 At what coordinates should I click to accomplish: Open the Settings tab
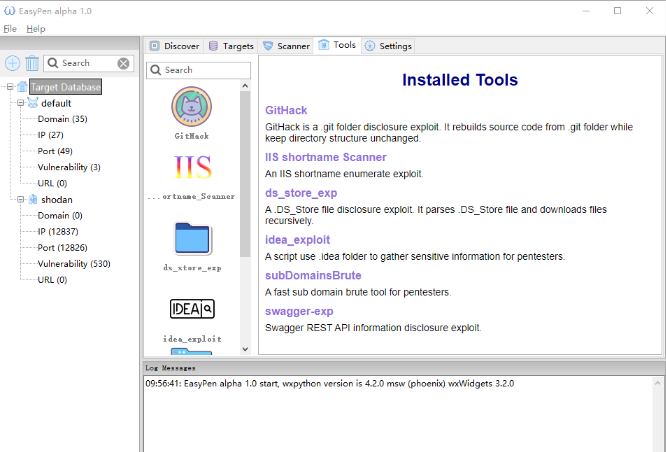tap(388, 46)
